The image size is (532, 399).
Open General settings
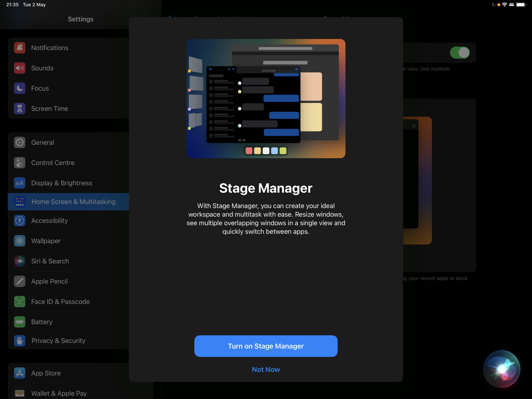click(69, 142)
